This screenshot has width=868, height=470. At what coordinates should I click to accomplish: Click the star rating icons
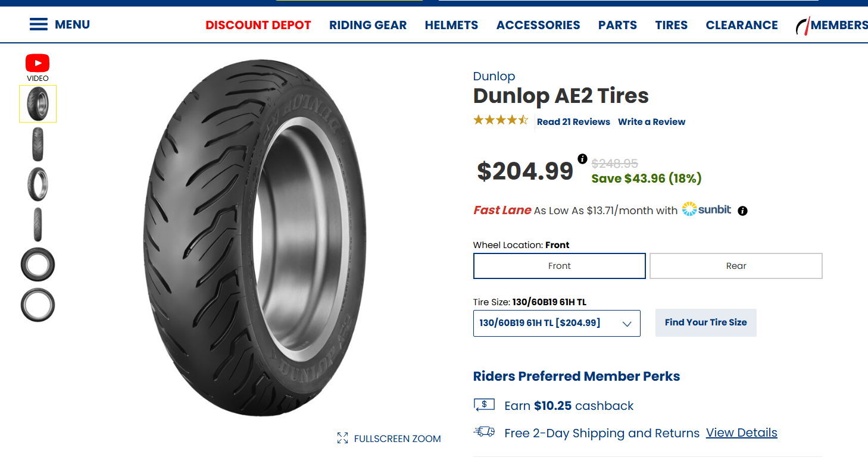coord(501,121)
